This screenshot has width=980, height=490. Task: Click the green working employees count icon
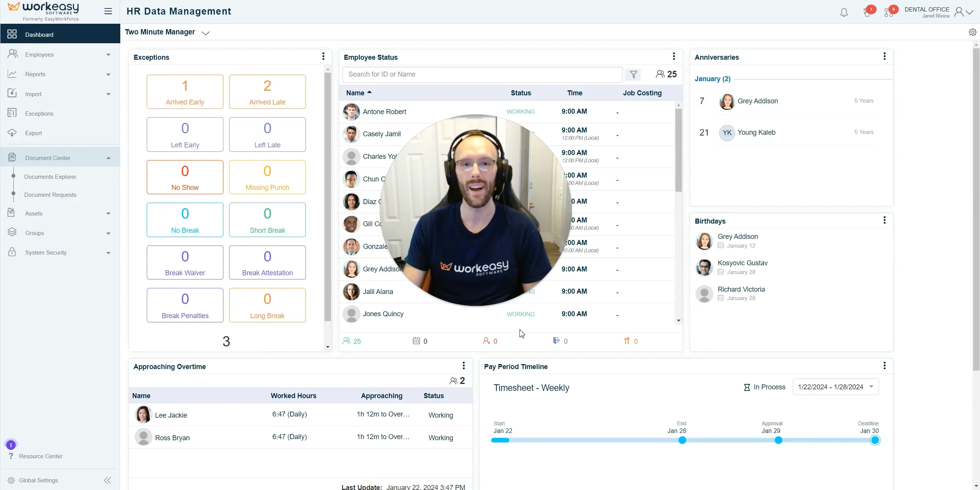(347, 341)
